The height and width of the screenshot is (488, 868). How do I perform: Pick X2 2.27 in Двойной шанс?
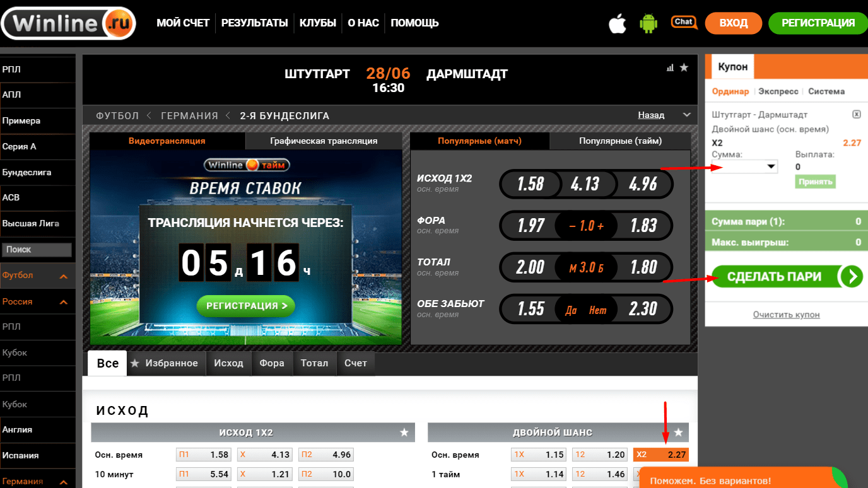tap(660, 455)
